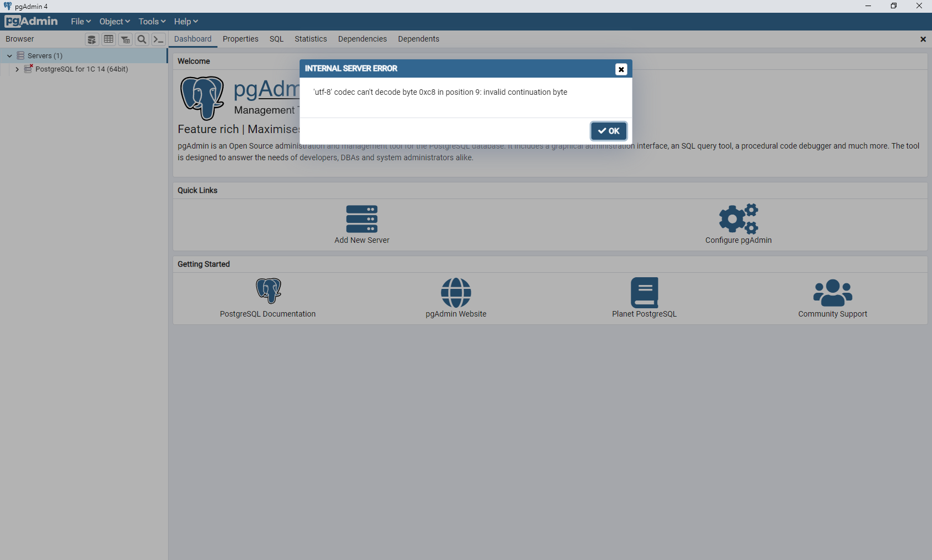Open the File menu dropdown
The width and height of the screenshot is (932, 560).
[x=80, y=22]
